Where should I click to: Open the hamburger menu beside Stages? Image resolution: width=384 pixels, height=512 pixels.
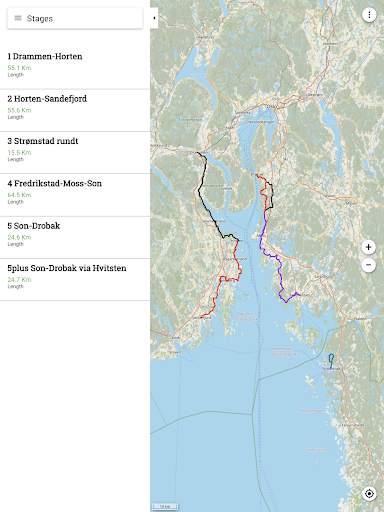point(18,18)
